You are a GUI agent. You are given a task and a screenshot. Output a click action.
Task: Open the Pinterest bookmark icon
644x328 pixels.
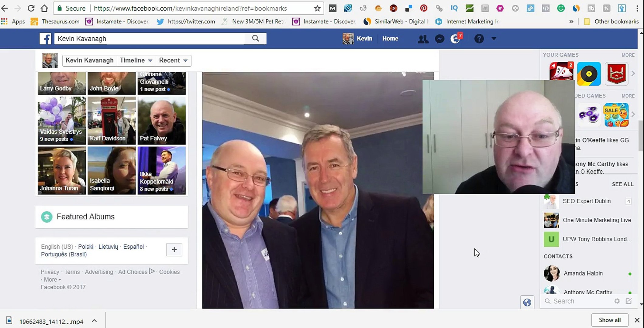point(424,8)
